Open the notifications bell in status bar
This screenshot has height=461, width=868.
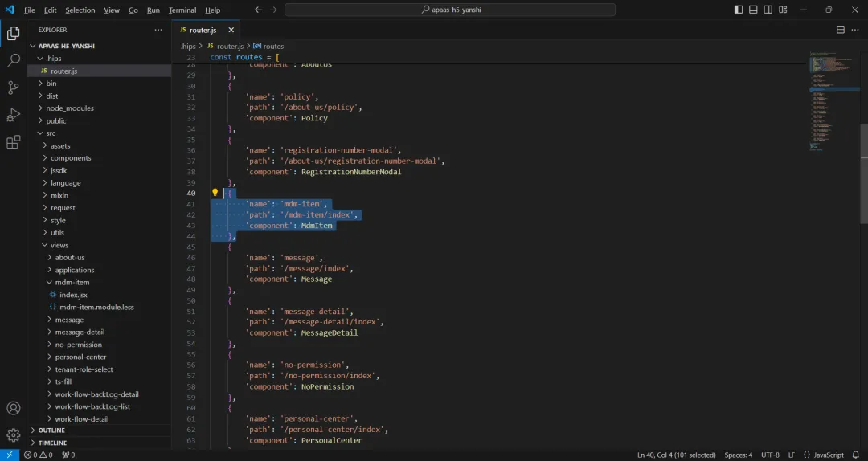857,455
